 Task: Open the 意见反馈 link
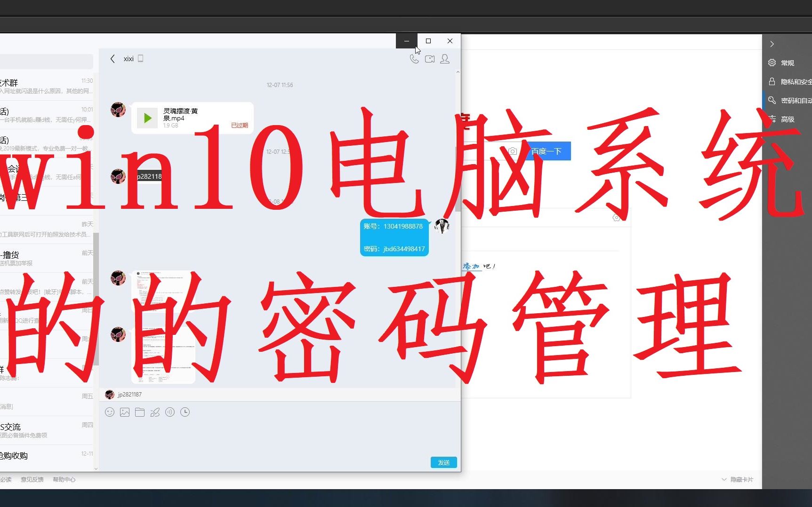(x=32, y=479)
